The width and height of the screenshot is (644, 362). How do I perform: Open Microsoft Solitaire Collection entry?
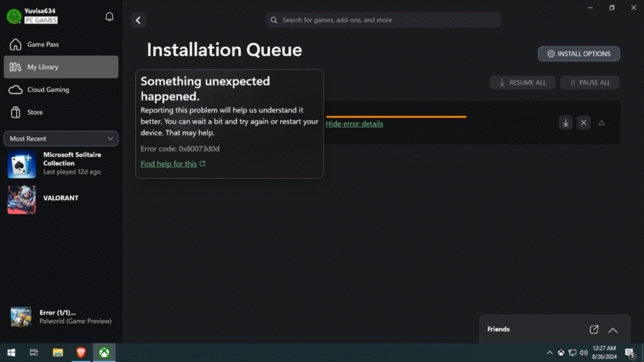(x=61, y=164)
